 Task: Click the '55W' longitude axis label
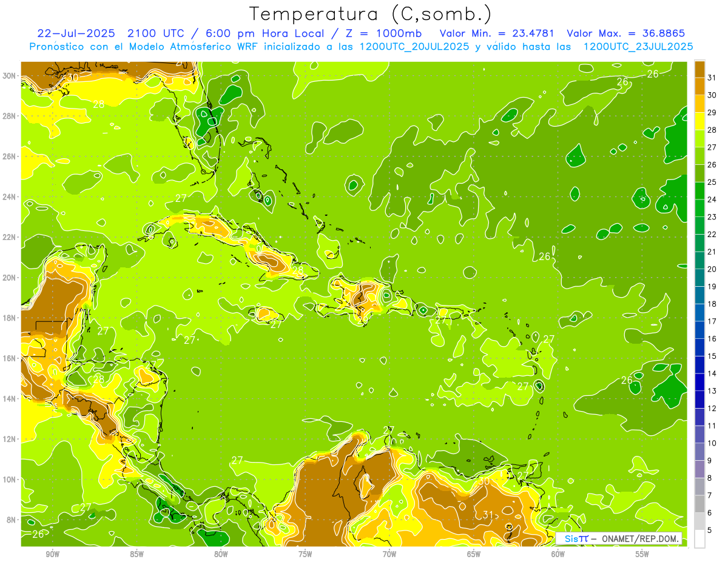[642, 554]
